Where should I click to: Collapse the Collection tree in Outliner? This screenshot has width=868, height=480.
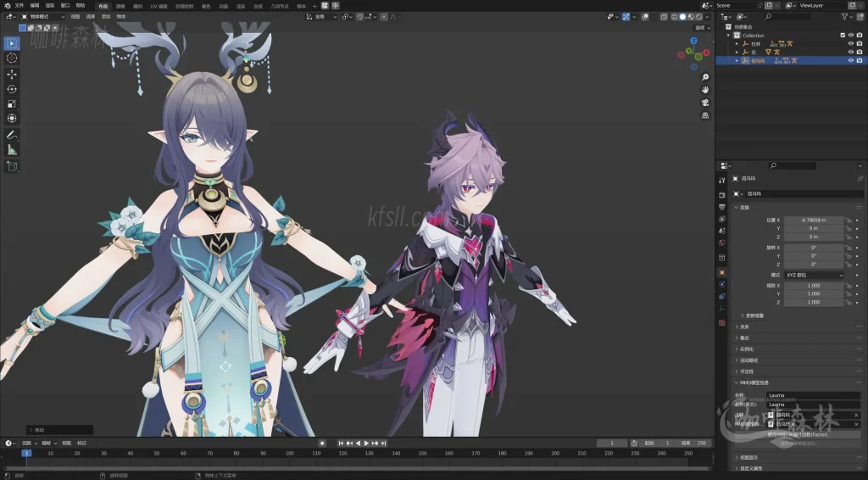[728, 36]
